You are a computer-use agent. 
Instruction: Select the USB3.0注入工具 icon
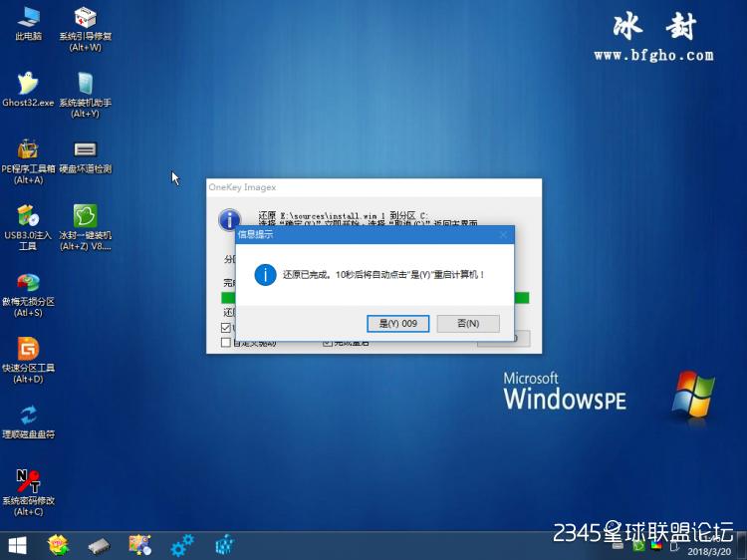[x=28, y=227]
